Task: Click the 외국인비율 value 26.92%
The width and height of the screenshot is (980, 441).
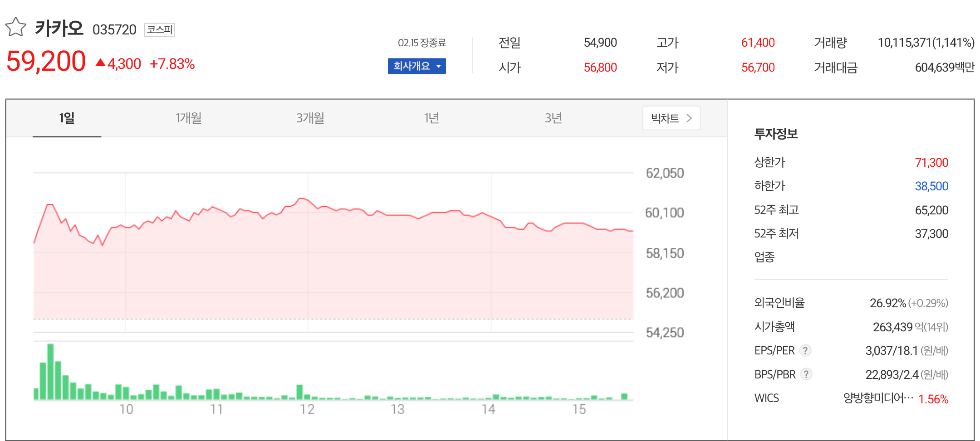Action: tap(888, 303)
